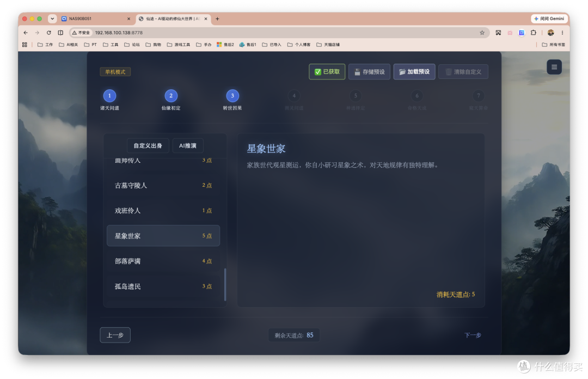The height and width of the screenshot is (379, 588).
Task: Click the 星象世家 detail heading
Action: click(266, 149)
